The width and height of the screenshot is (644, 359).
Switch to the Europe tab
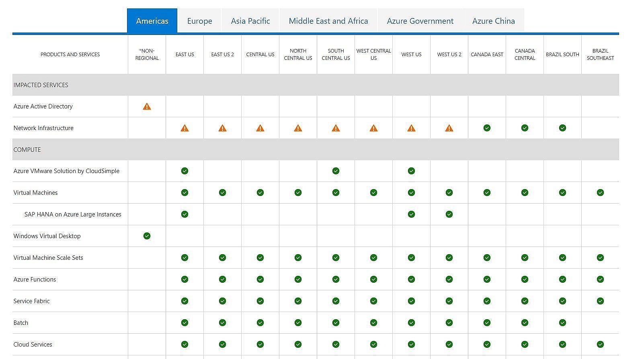pyautogui.click(x=199, y=21)
